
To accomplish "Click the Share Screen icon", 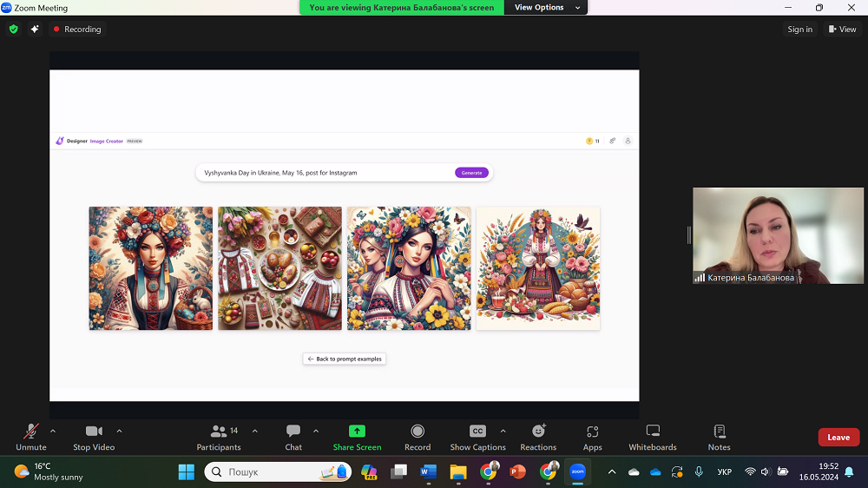I will point(357,432).
